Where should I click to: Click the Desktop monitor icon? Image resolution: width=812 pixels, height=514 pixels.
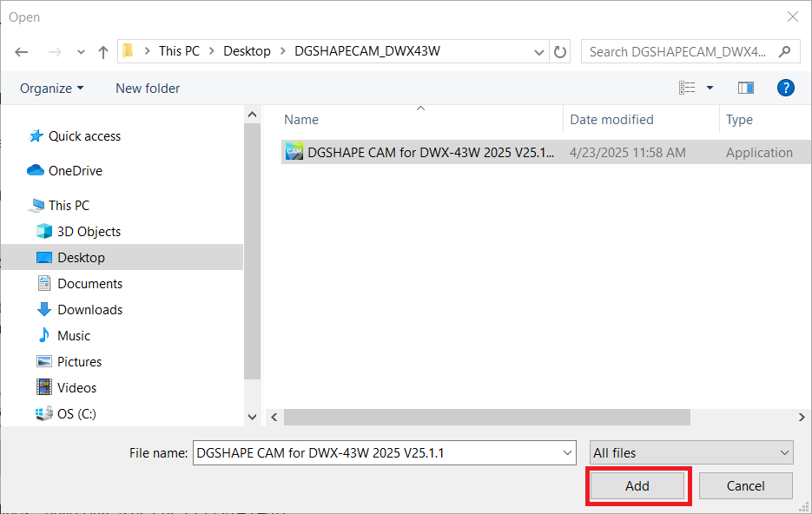point(44,257)
